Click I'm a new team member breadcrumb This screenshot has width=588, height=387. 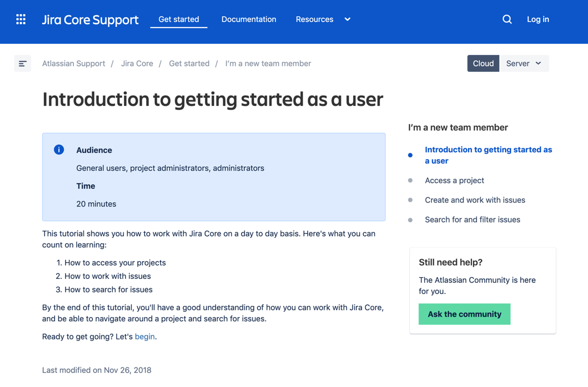[x=268, y=64]
